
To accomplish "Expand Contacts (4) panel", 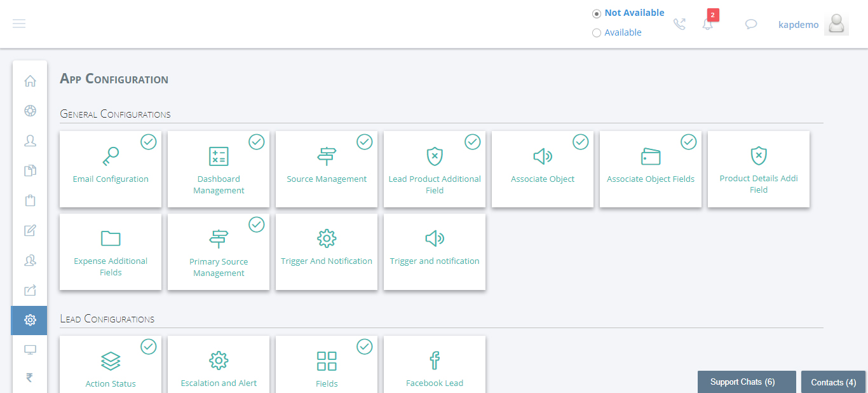I will point(833,382).
